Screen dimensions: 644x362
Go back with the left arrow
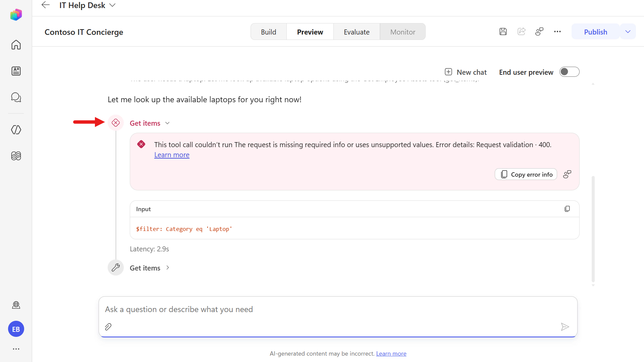coord(46,5)
